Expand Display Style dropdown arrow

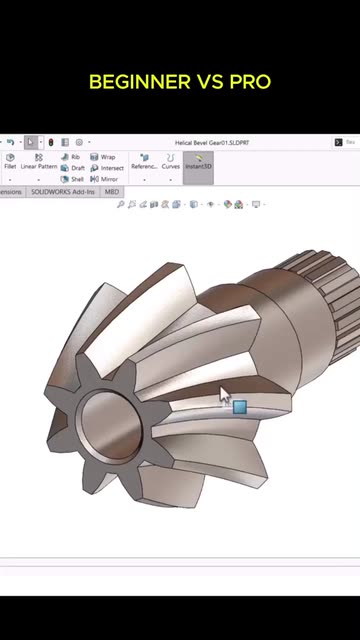click(x=201, y=204)
